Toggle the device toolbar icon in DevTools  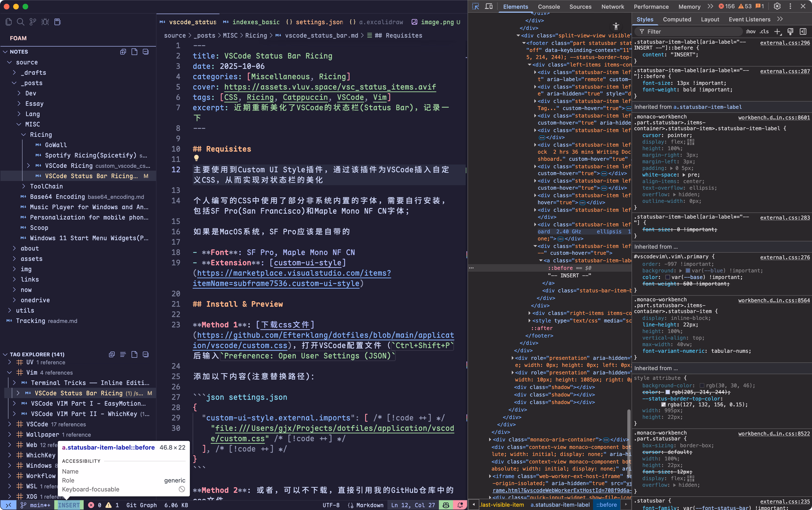(x=489, y=6)
